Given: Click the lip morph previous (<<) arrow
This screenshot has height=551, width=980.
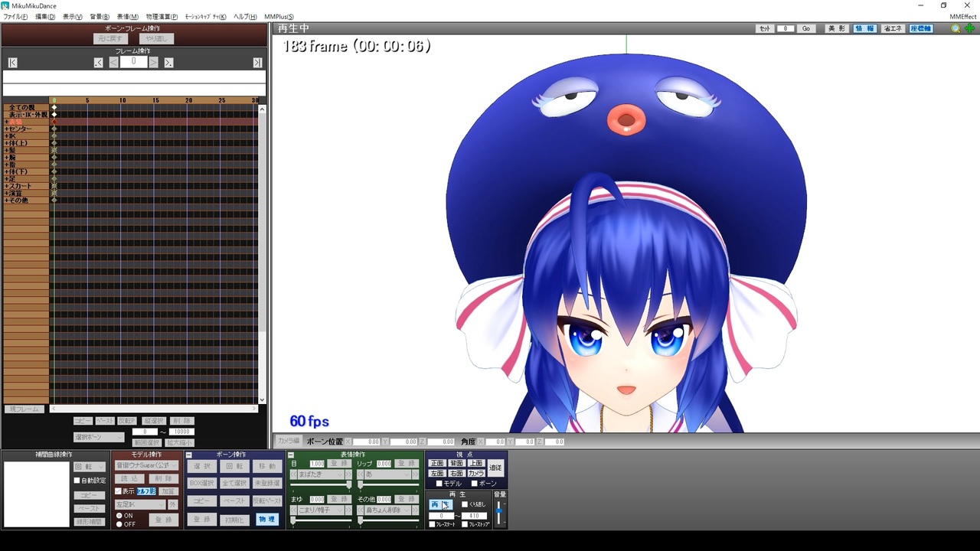Looking at the screenshot, I should point(360,474).
